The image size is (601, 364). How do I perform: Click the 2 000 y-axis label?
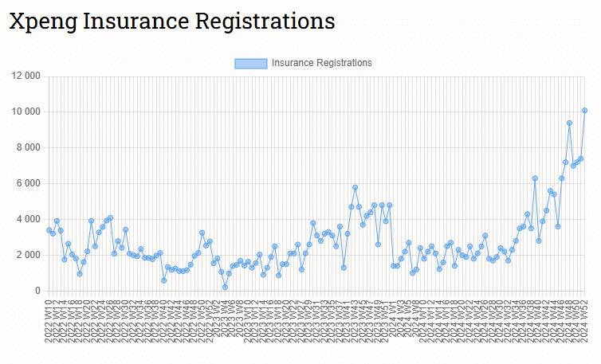click(28, 255)
